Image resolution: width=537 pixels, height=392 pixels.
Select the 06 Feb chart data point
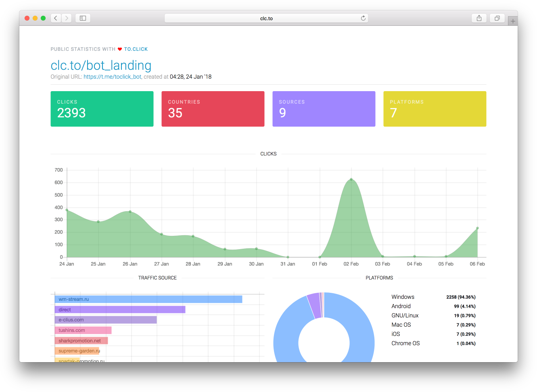click(x=478, y=228)
